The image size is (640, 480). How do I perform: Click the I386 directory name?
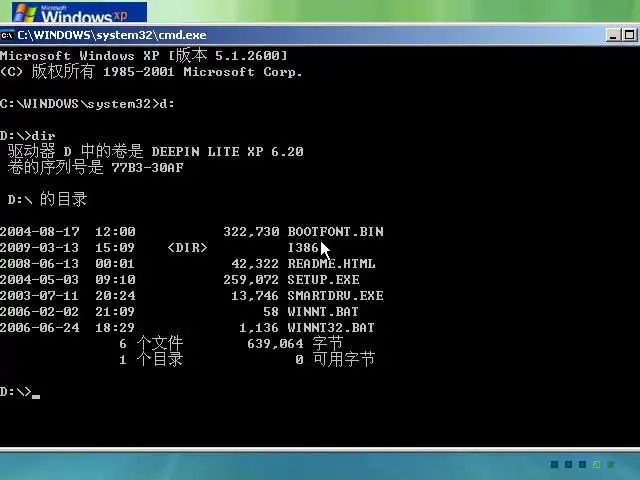tap(303, 248)
